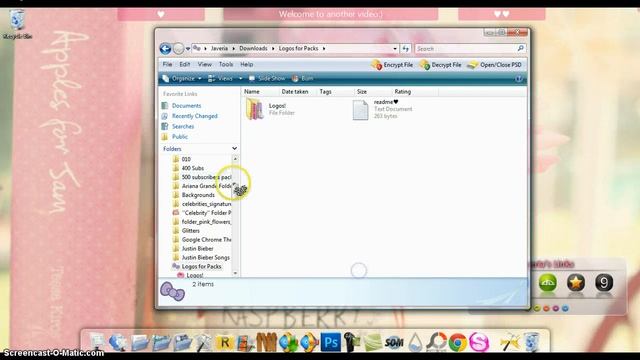Click the Views button
Viewport: 640px width, 360px height.
pyautogui.click(x=220, y=78)
